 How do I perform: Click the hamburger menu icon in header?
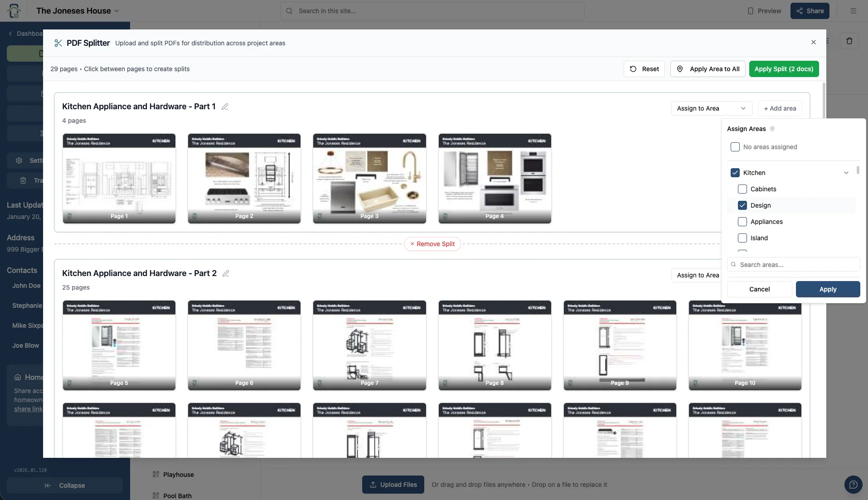(x=853, y=11)
